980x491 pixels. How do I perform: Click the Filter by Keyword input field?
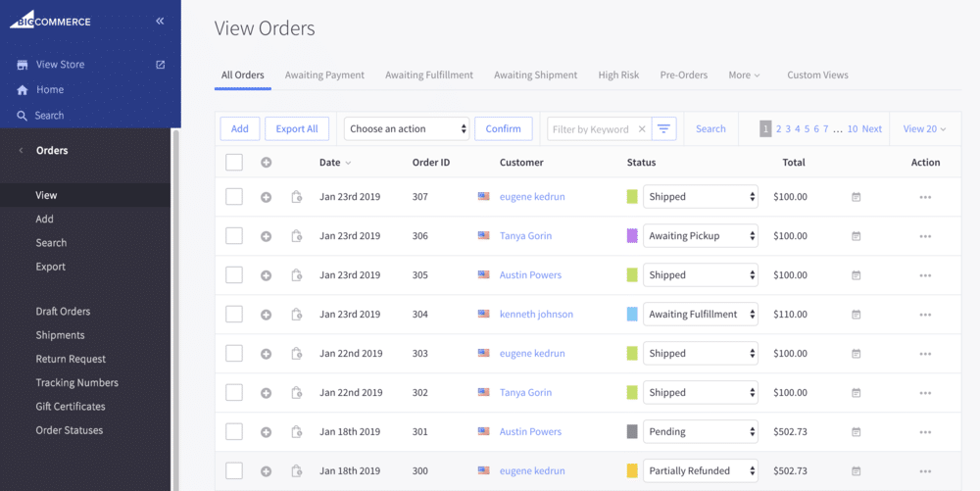pyautogui.click(x=592, y=129)
